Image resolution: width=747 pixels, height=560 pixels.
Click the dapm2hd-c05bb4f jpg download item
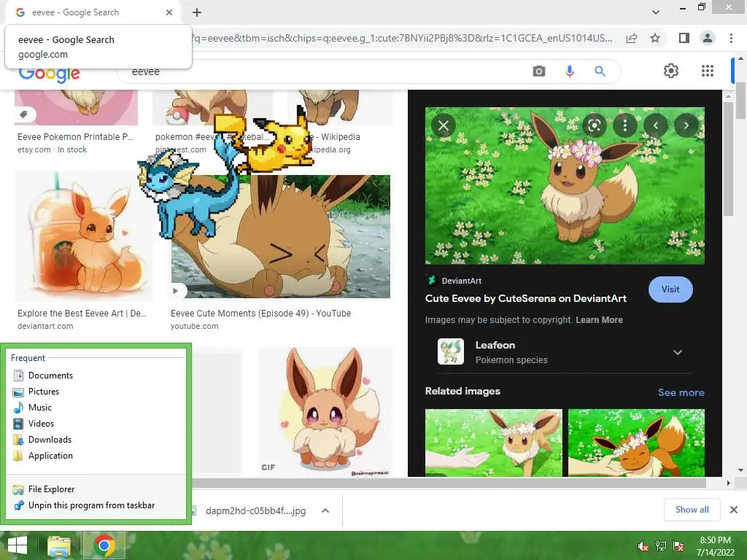[x=255, y=510]
